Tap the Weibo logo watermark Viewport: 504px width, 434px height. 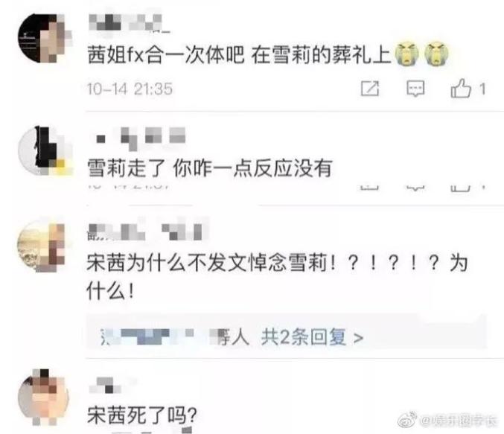(x=407, y=420)
